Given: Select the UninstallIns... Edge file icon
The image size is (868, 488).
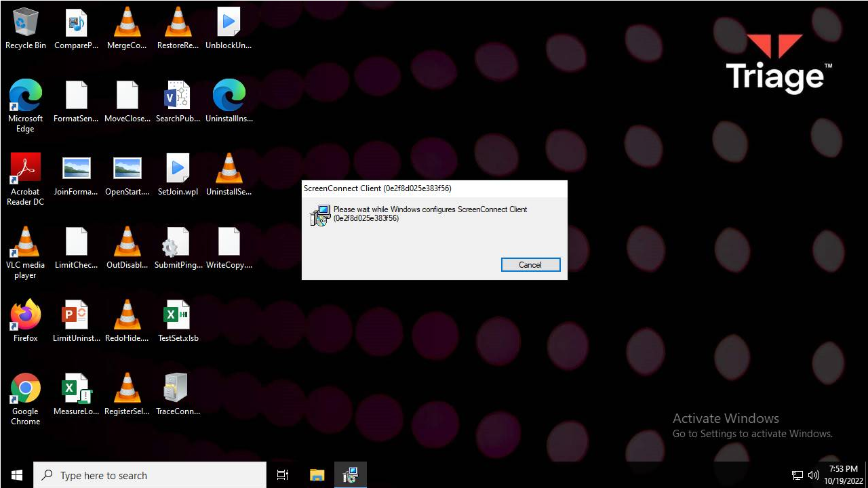Looking at the screenshot, I should click(229, 102).
